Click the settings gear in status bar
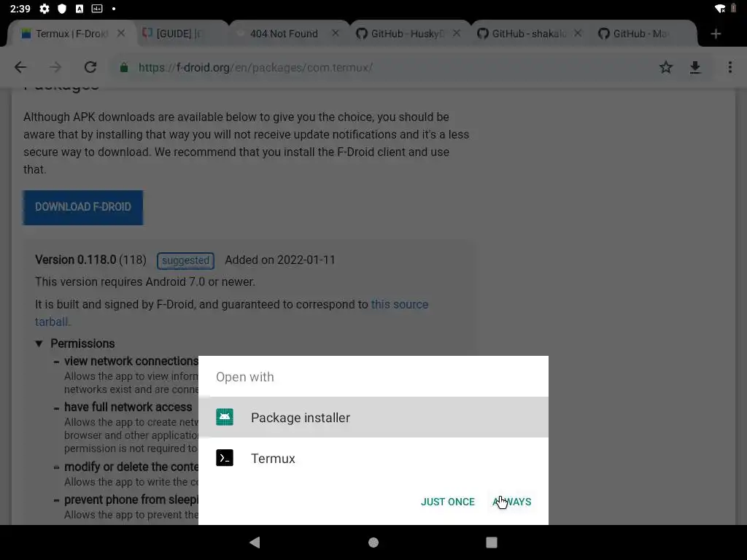The height and width of the screenshot is (560, 747). click(x=44, y=9)
